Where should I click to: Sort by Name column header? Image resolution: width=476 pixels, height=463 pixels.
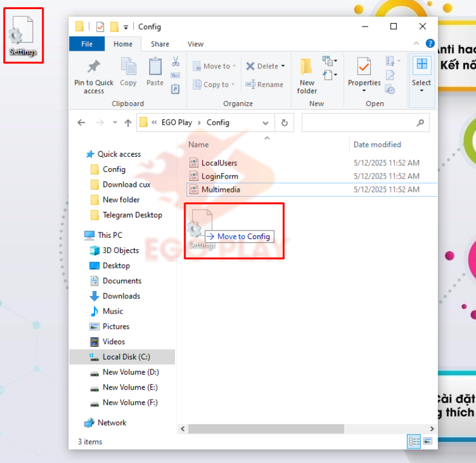click(x=199, y=145)
